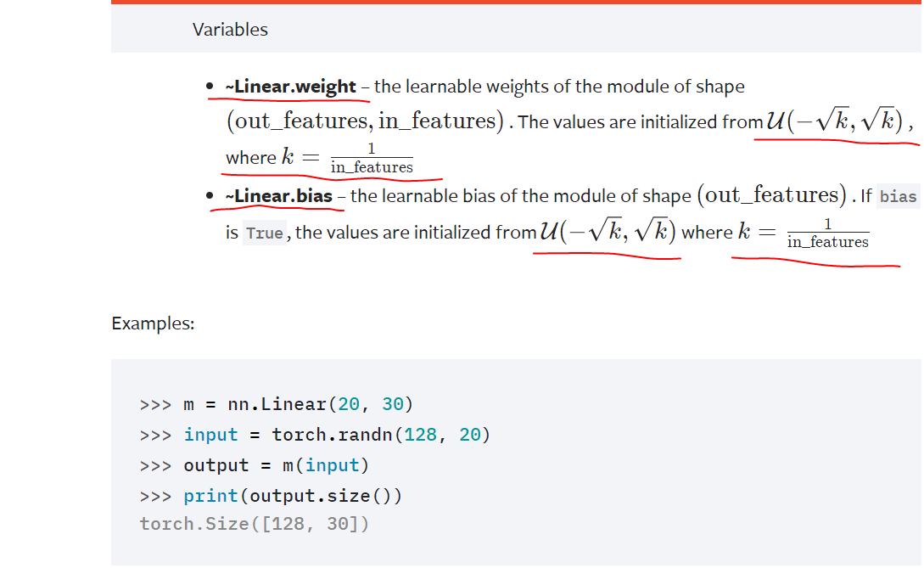Click the '~Linear.weight' variable name
The height and width of the screenshot is (568, 924).
pyautogui.click(x=290, y=87)
